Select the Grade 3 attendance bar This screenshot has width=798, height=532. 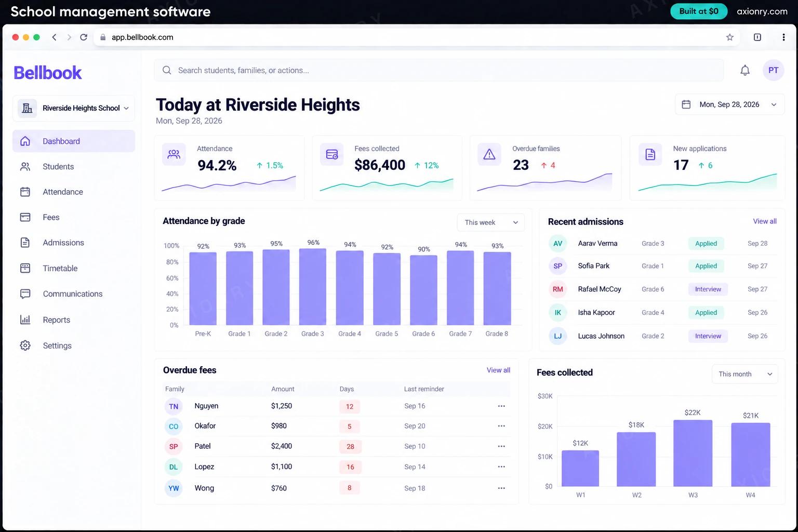pos(313,287)
